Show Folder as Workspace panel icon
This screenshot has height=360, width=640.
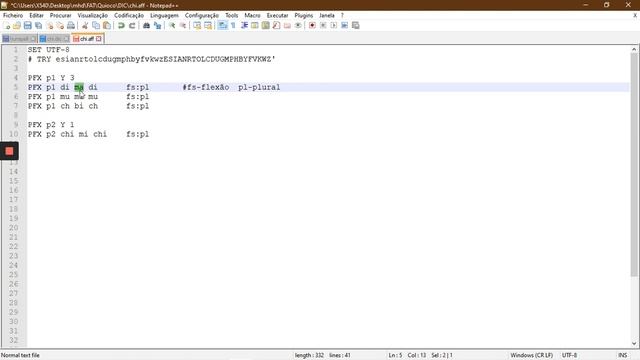pyautogui.click(x=287, y=25)
